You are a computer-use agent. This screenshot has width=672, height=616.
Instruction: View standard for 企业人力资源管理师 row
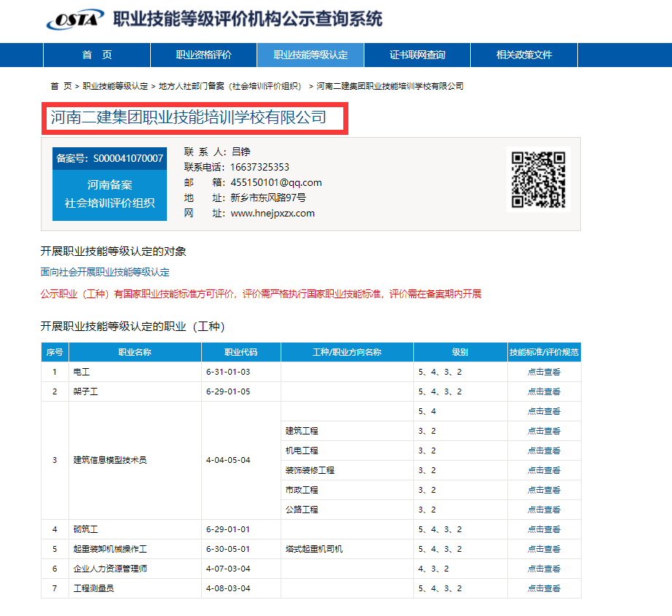[544, 569]
